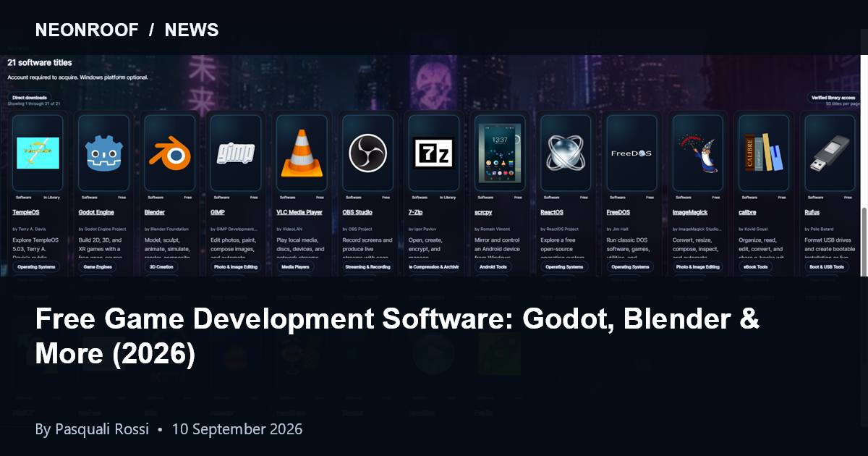
Task: Click "by VideoLAN" author text
Action: [290, 229]
